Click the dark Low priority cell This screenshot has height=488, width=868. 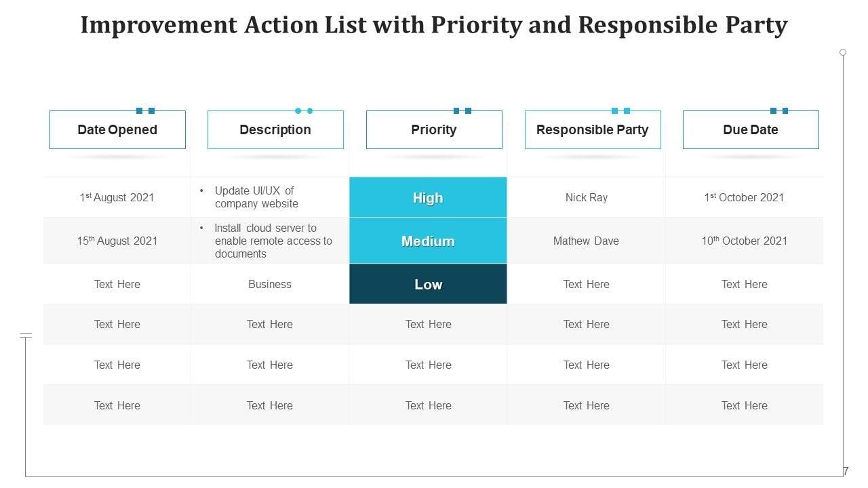428,284
